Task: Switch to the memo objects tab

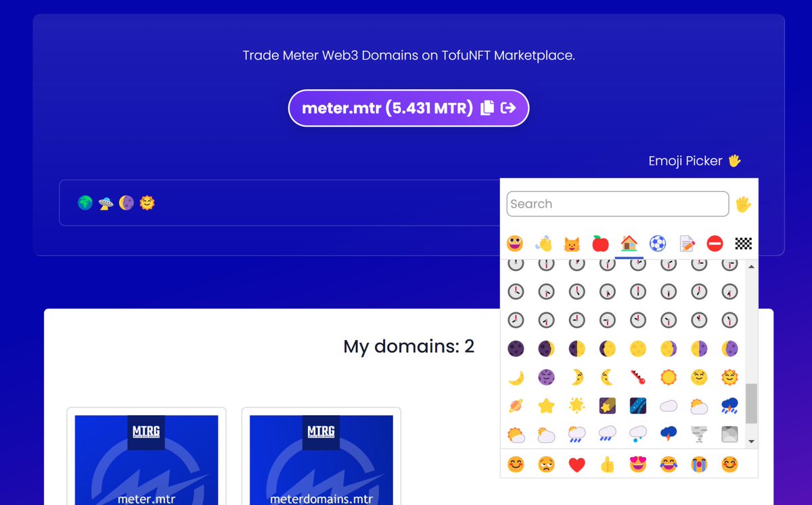Action: 686,243
